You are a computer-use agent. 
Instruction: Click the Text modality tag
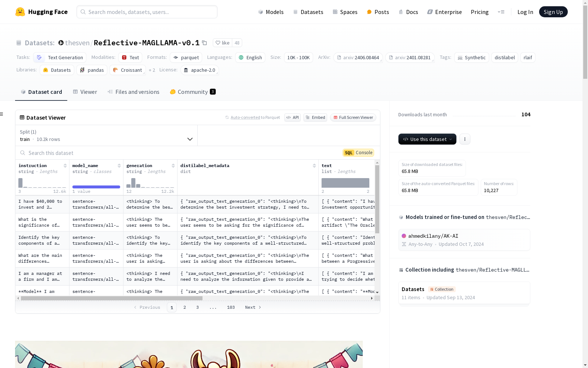[x=130, y=57]
